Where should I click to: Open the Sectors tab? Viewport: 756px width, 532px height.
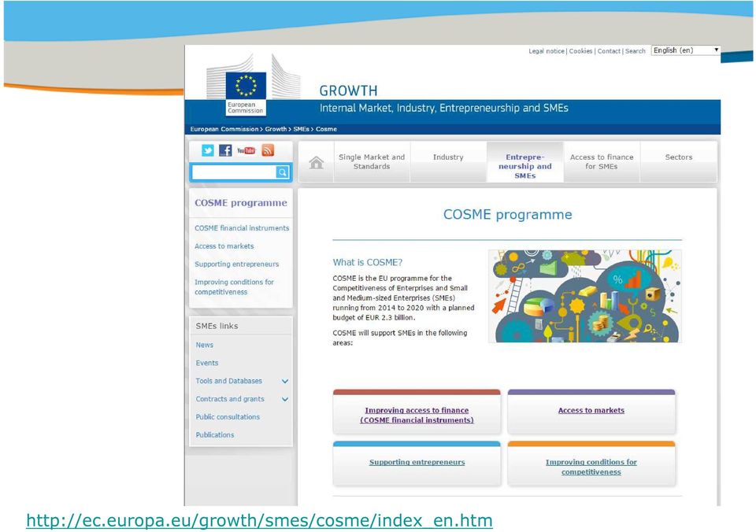click(678, 162)
